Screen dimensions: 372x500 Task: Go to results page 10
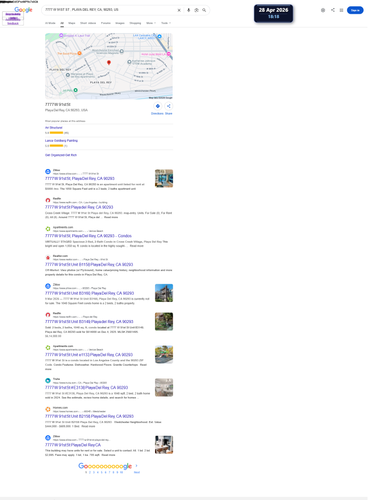point(122,472)
